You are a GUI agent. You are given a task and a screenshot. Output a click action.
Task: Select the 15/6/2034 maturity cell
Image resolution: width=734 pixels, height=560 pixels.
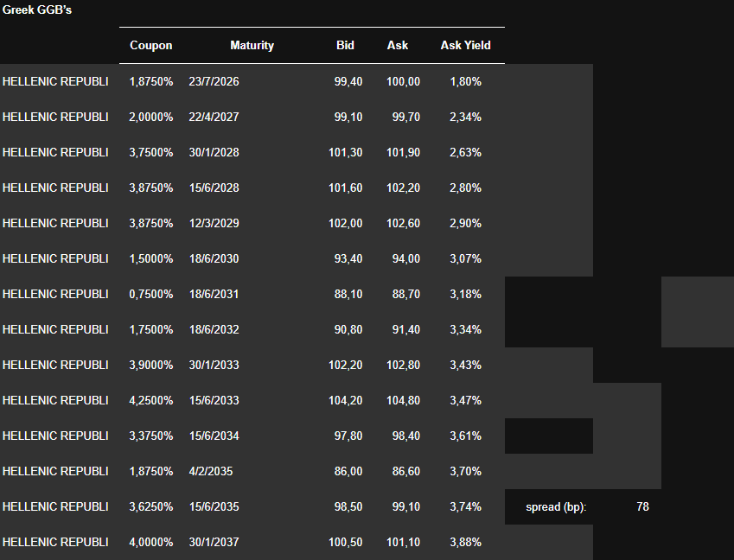click(x=214, y=436)
